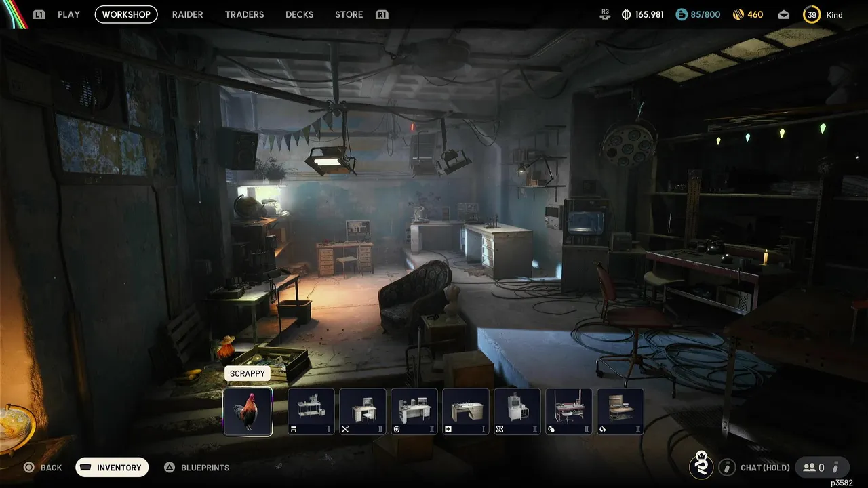Viewport: 868px width, 488px height.
Task: Open the TRADERS tab
Action: [244, 14]
